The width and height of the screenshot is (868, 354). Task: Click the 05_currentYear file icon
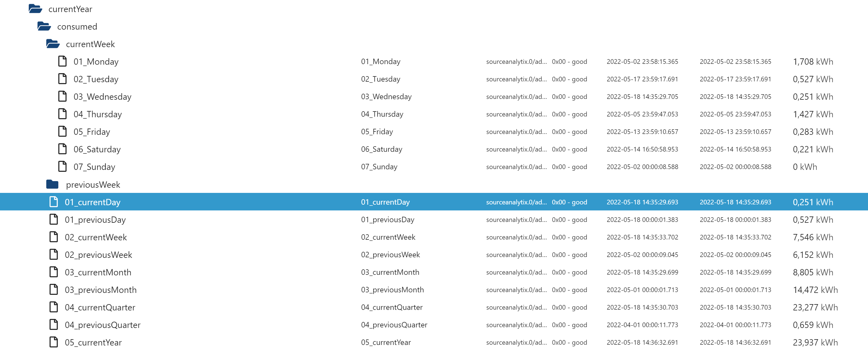pyautogui.click(x=54, y=342)
